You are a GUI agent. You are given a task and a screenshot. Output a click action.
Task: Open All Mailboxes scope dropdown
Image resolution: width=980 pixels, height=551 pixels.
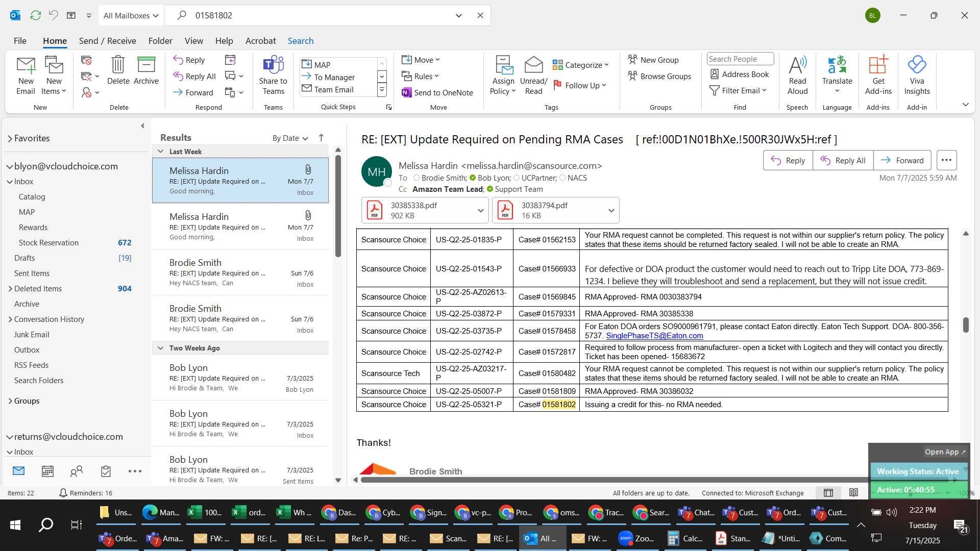click(131, 15)
